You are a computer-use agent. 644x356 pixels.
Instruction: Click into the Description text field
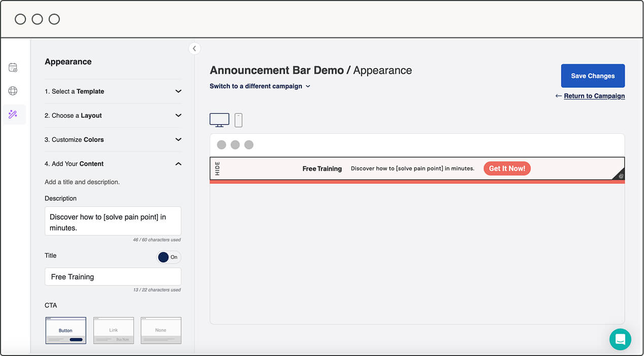(113, 221)
